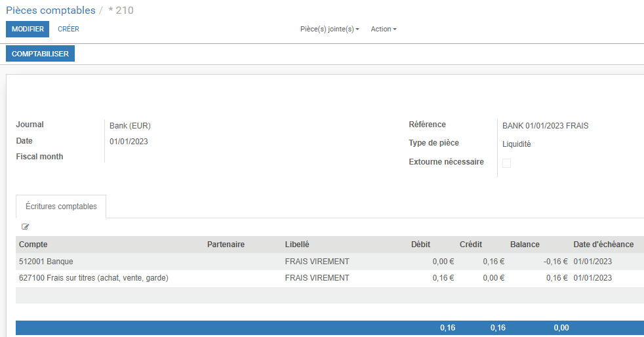
Task: Click the CRÉER button
Action: click(68, 29)
